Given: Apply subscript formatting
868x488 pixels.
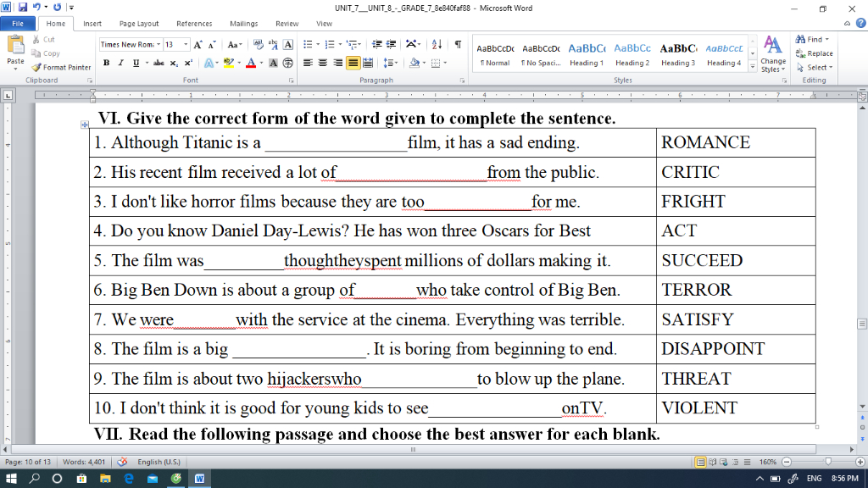Looking at the screenshot, I should 174,63.
